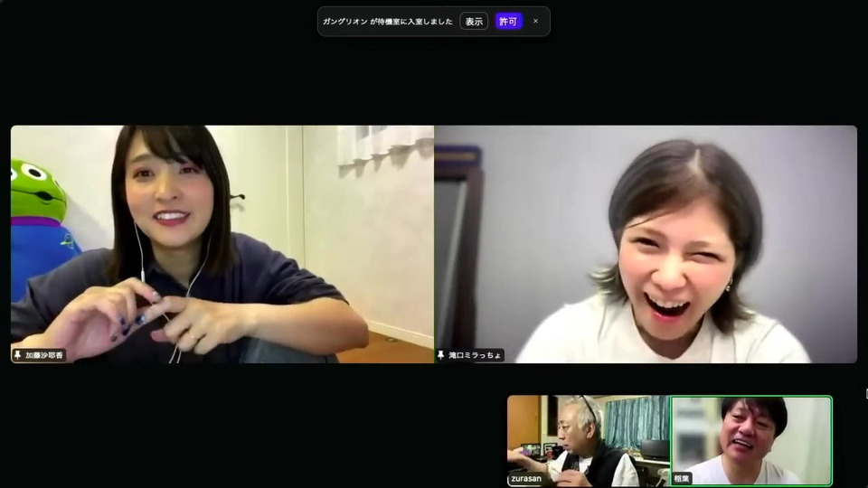Click the pin icon beside 滝口ミラっちょ
868x488 pixels.
pyautogui.click(x=440, y=355)
